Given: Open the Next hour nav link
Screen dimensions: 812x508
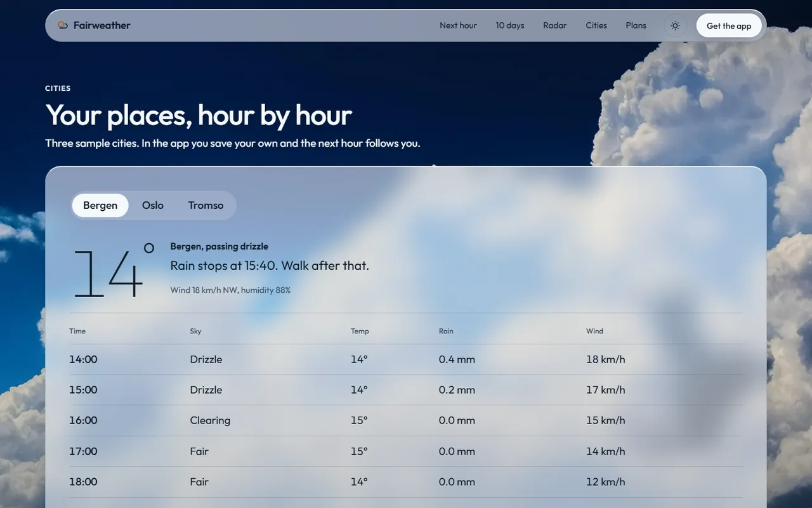Looking at the screenshot, I should (458, 25).
